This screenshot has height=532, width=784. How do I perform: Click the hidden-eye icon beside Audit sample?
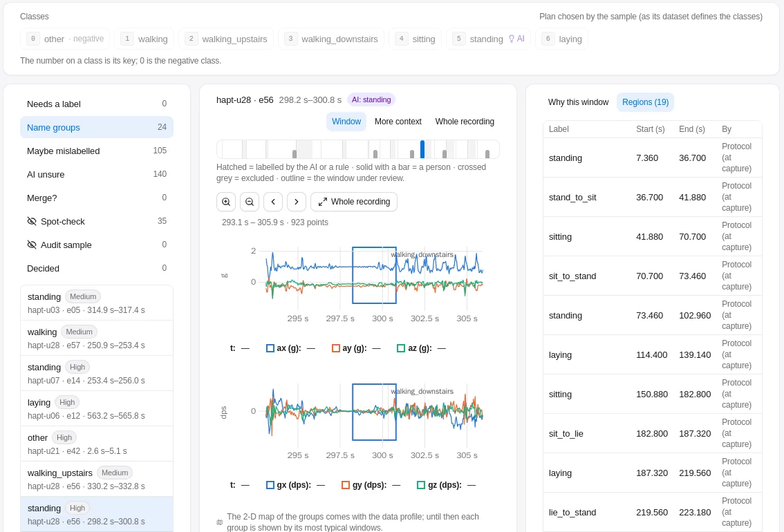[32, 245]
